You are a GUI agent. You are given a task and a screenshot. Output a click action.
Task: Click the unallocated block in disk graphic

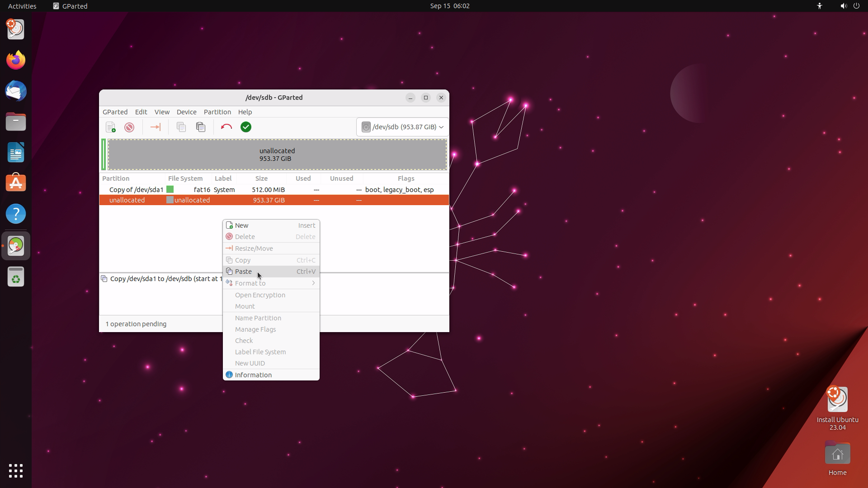click(277, 155)
